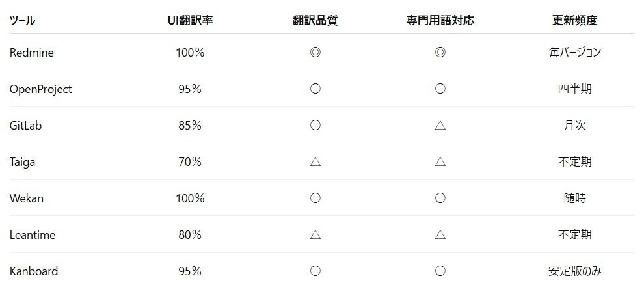Click Taiga's 70% UI translation rate
Image resolution: width=644 pixels, height=287 pixels.
pyautogui.click(x=190, y=162)
